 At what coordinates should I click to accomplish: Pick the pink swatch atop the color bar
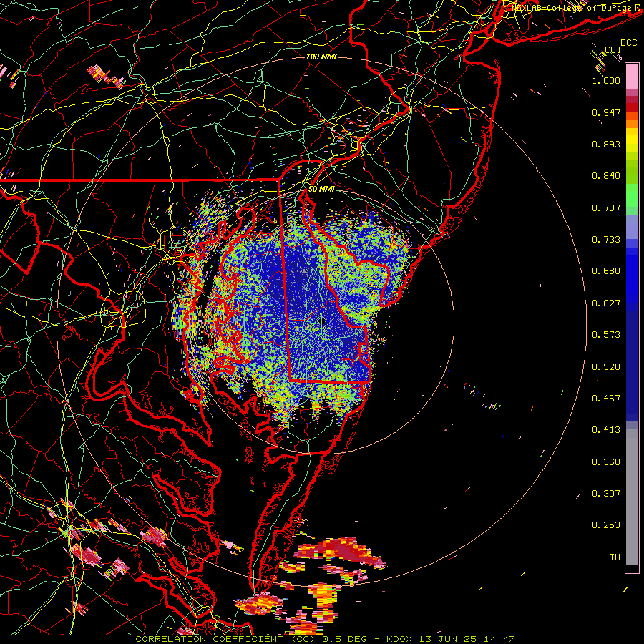(x=632, y=77)
